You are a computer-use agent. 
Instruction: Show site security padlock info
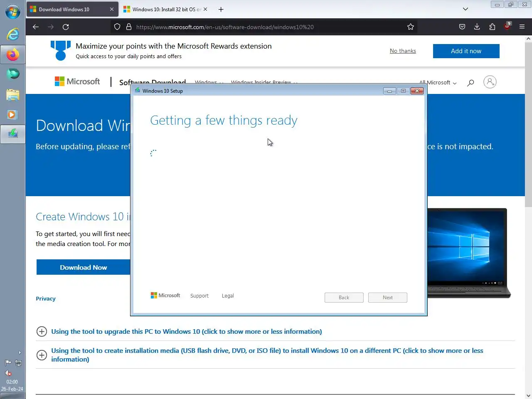tap(129, 27)
